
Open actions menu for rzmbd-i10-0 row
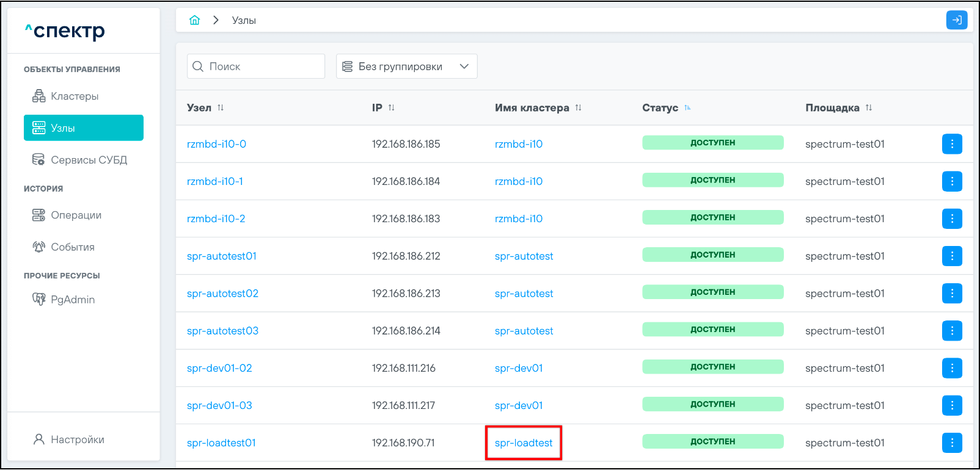951,144
